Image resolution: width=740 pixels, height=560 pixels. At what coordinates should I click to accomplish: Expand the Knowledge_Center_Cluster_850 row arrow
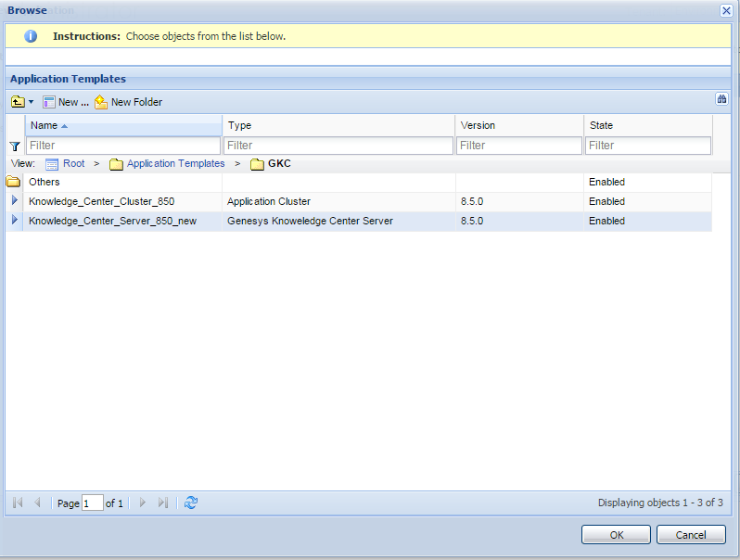point(15,201)
